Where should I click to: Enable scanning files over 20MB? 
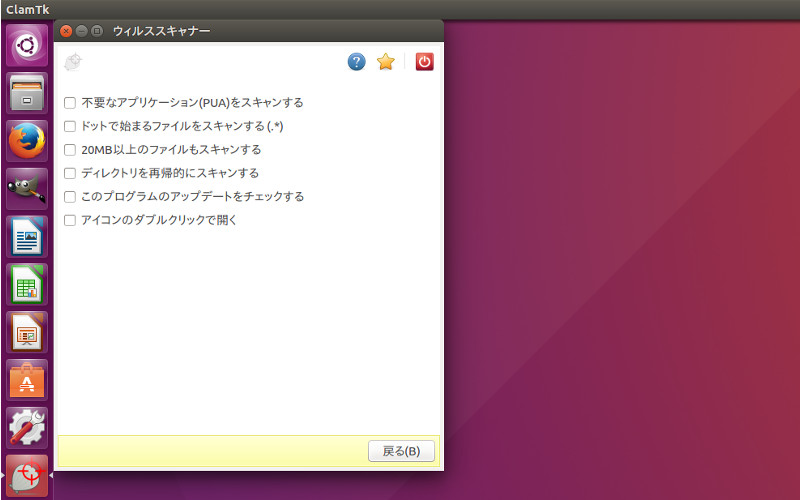click(70, 150)
